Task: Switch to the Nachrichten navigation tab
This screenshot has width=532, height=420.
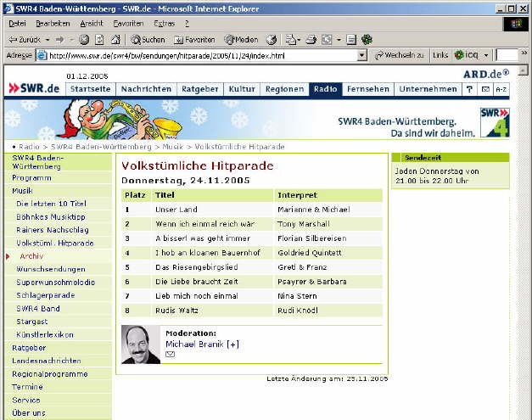Action: [x=146, y=89]
